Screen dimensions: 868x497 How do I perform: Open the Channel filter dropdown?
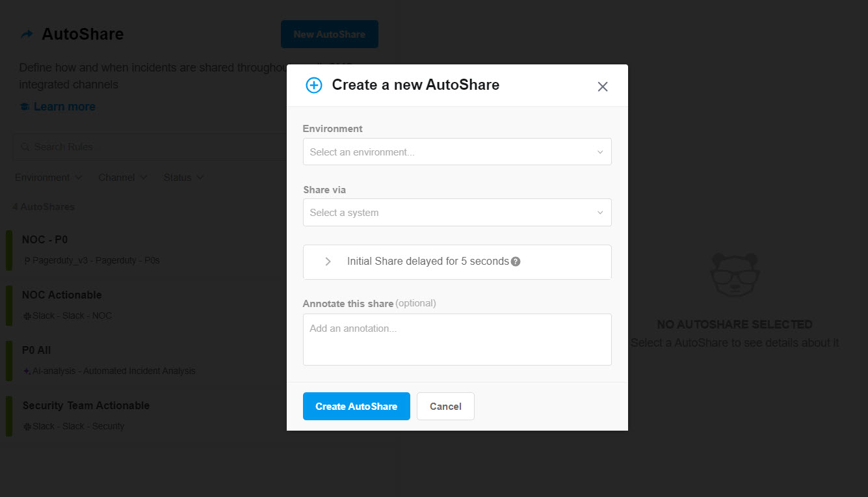(x=122, y=177)
